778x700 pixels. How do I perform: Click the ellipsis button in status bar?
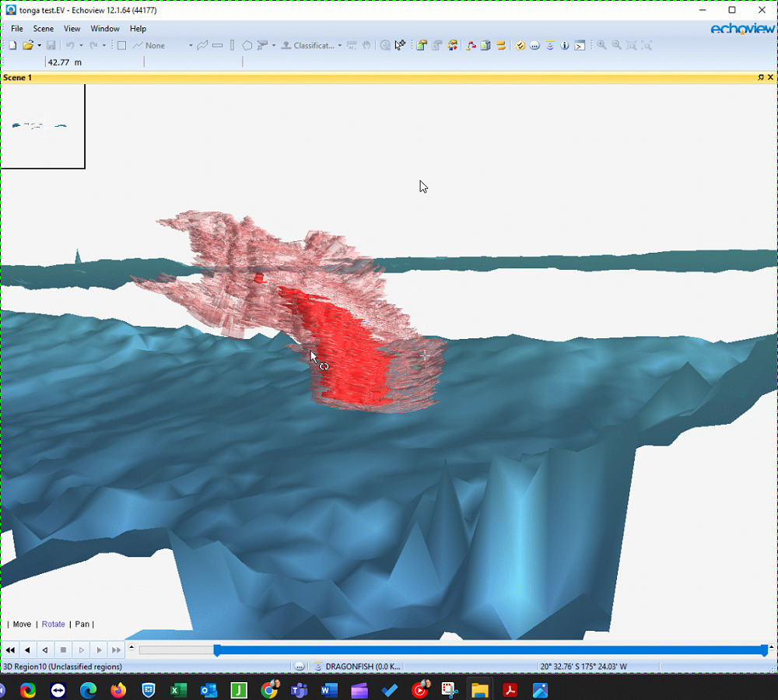tap(300, 667)
